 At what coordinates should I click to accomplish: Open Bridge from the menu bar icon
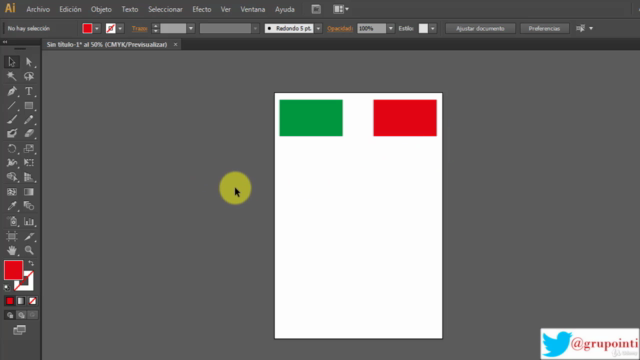click(x=316, y=9)
